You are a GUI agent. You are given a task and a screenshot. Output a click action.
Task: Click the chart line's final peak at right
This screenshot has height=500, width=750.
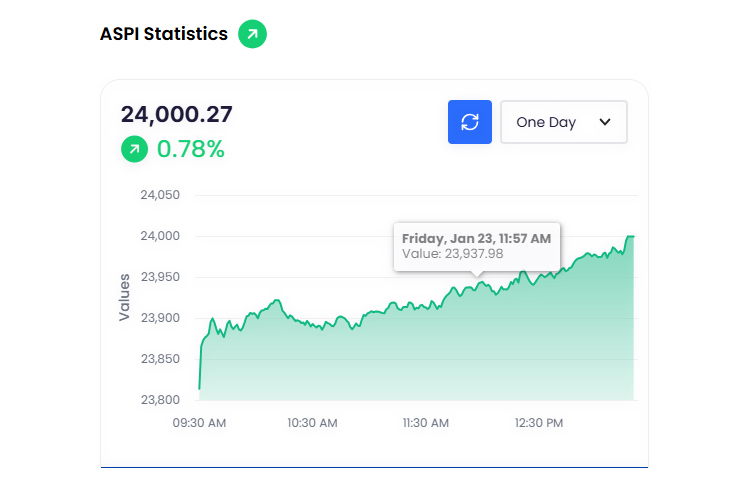pyautogui.click(x=631, y=237)
